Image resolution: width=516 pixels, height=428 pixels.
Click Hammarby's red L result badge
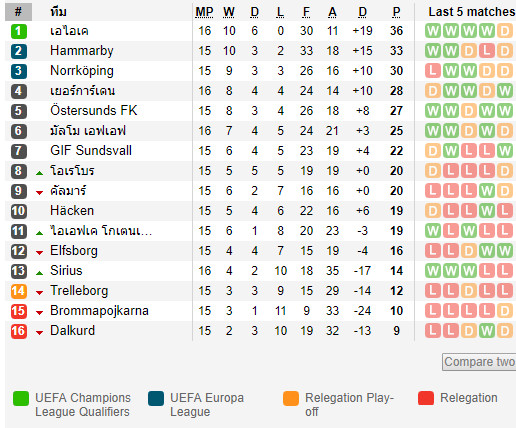click(487, 51)
